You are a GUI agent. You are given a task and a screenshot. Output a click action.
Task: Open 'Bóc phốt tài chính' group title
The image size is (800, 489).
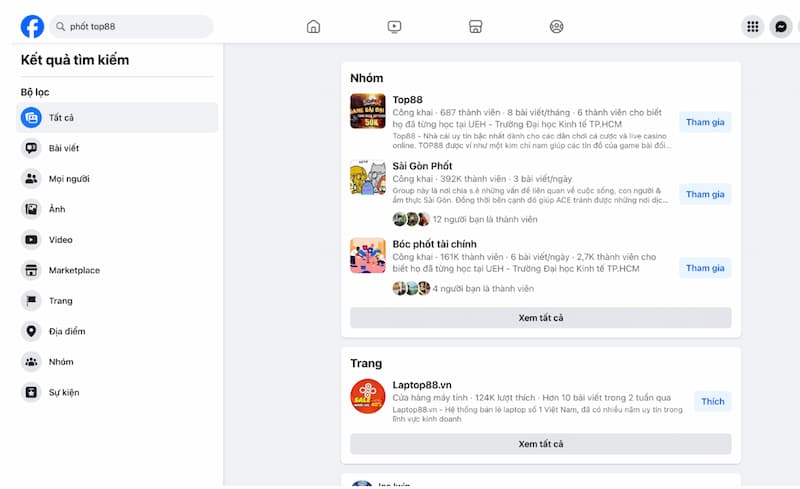click(x=434, y=244)
